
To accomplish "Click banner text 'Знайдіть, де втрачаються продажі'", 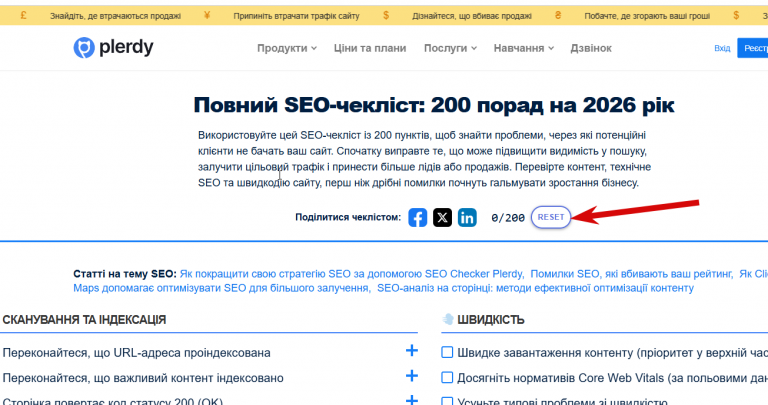I will point(115,16).
